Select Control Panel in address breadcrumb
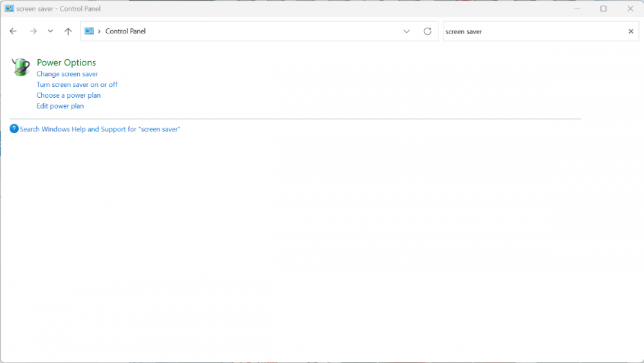 tap(126, 31)
